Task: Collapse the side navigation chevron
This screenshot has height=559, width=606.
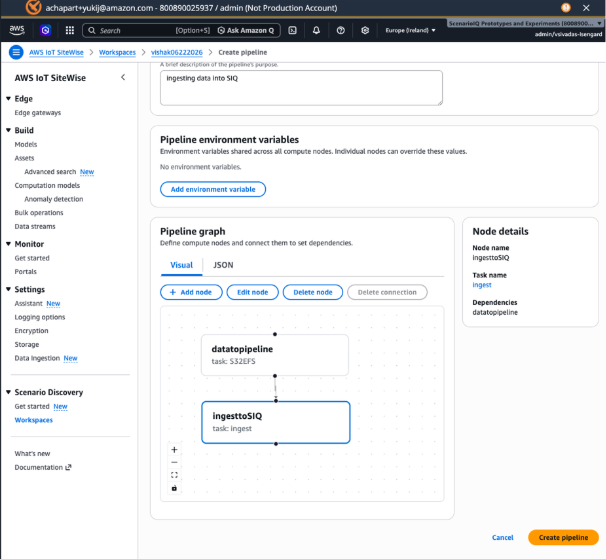Action: [x=123, y=77]
